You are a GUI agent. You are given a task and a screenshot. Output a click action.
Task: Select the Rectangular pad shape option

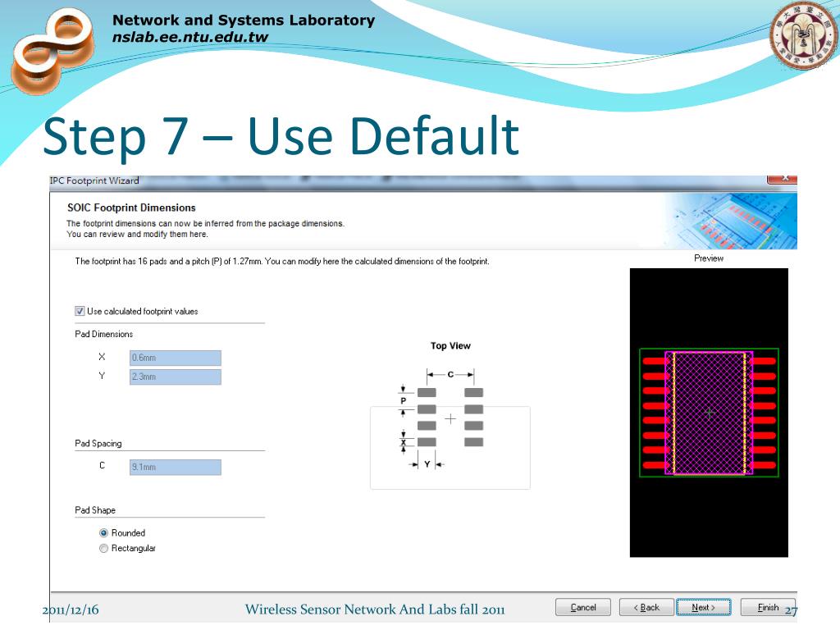(x=104, y=548)
